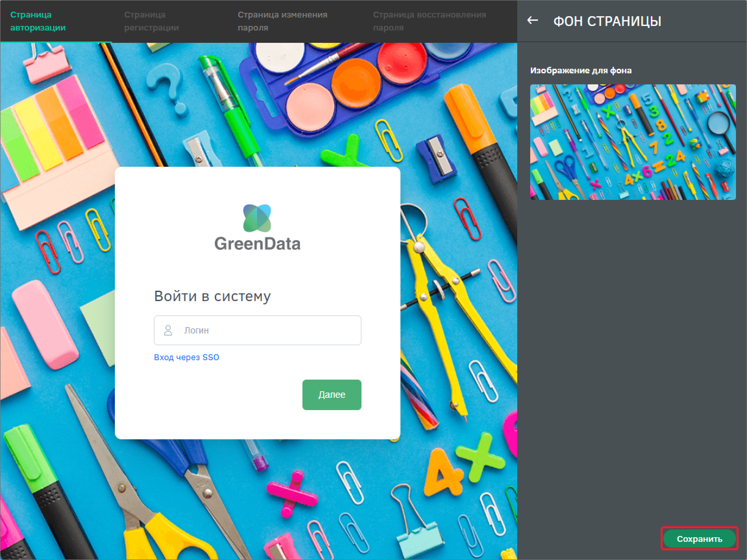Focus the Логин input field
Viewport: 747px width, 560px height.
pos(257,330)
